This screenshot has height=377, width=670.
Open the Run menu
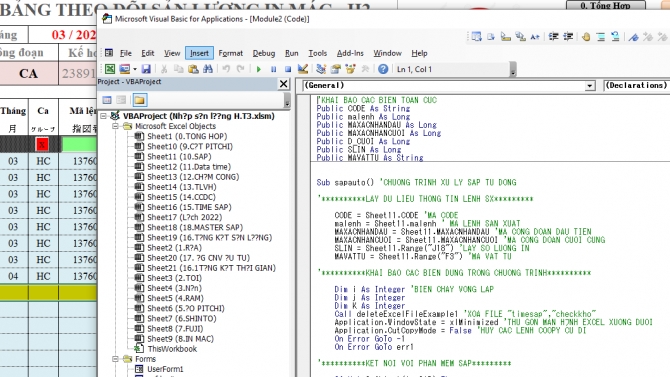pos(292,53)
